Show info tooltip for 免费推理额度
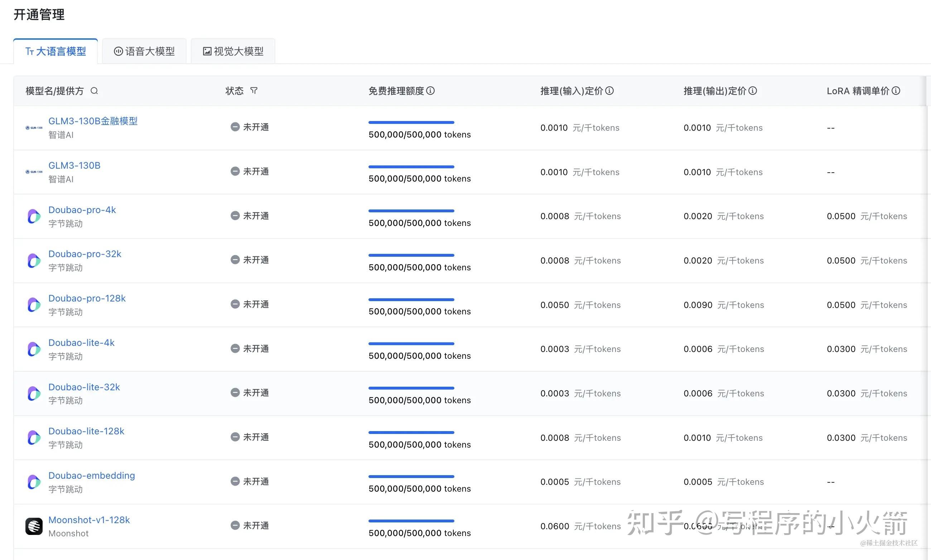The height and width of the screenshot is (560, 931). (431, 91)
